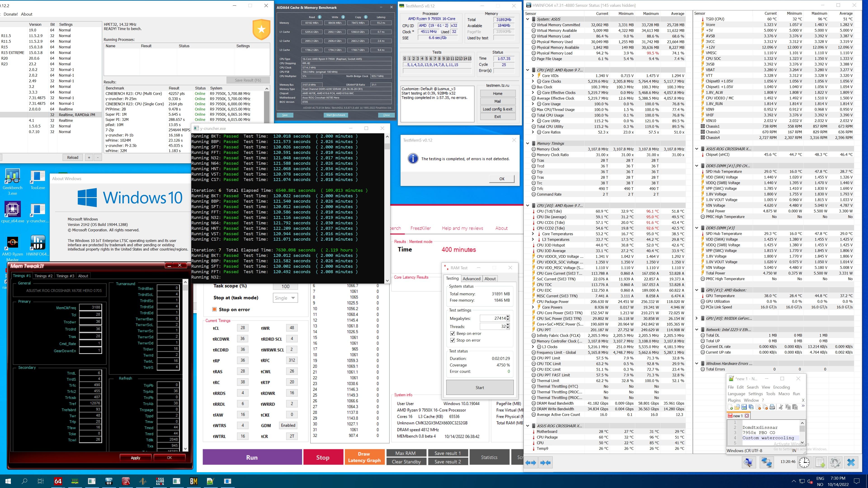Click Notepad++ Save floppy icon

point(744,407)
